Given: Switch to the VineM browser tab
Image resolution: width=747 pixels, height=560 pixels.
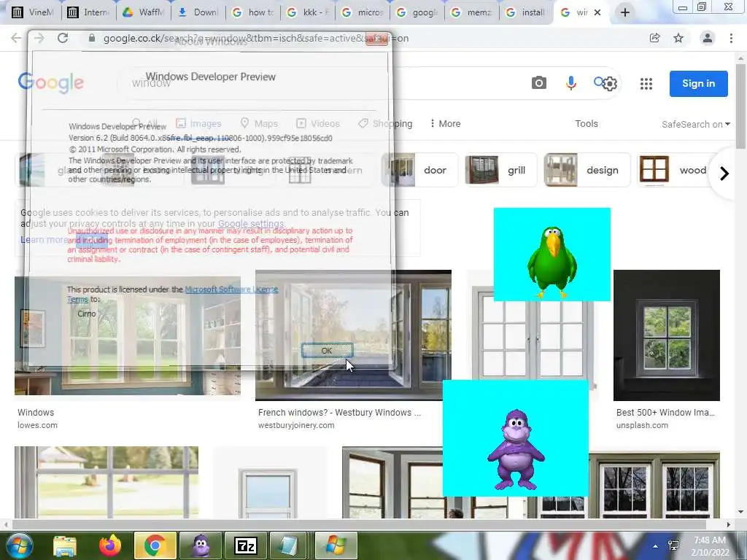Looking at the screenshot, I should (x=32, y=12).
